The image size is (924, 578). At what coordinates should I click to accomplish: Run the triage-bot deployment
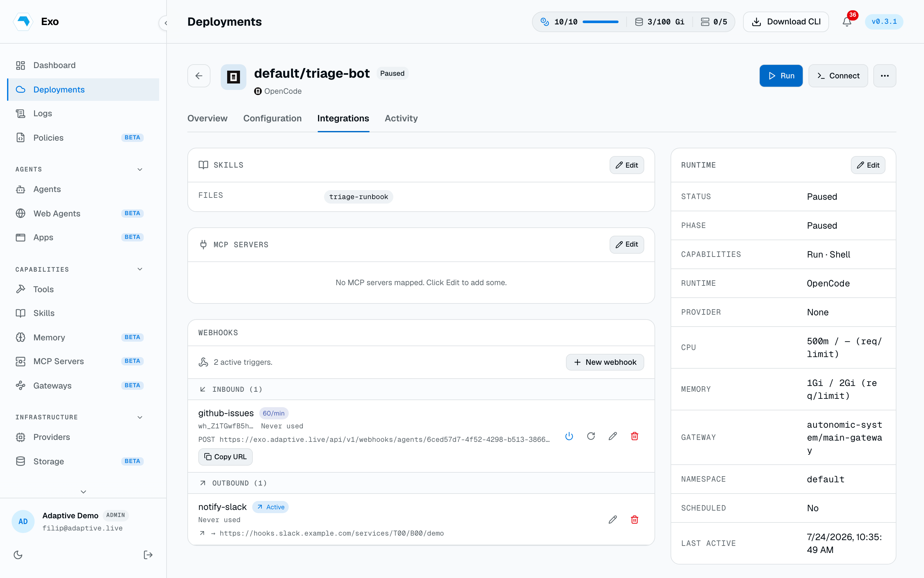click(x=781, y=76)
